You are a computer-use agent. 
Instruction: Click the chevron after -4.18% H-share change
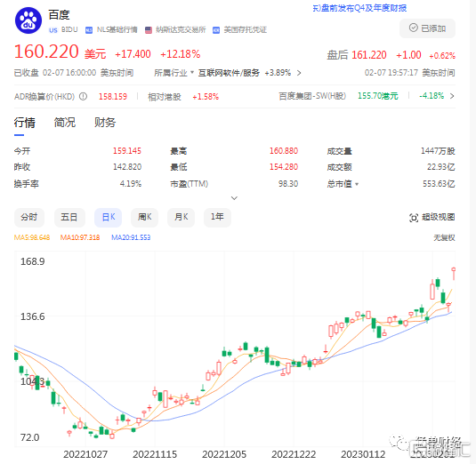[x=452, y=96]
